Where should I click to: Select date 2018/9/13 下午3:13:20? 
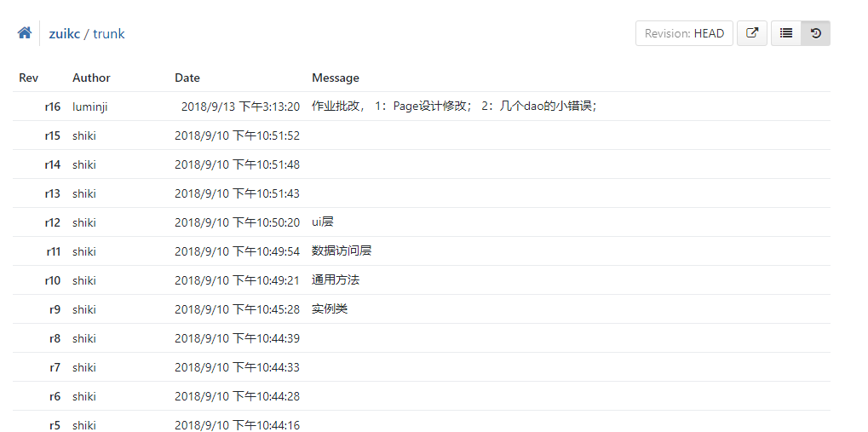point(240,107)
